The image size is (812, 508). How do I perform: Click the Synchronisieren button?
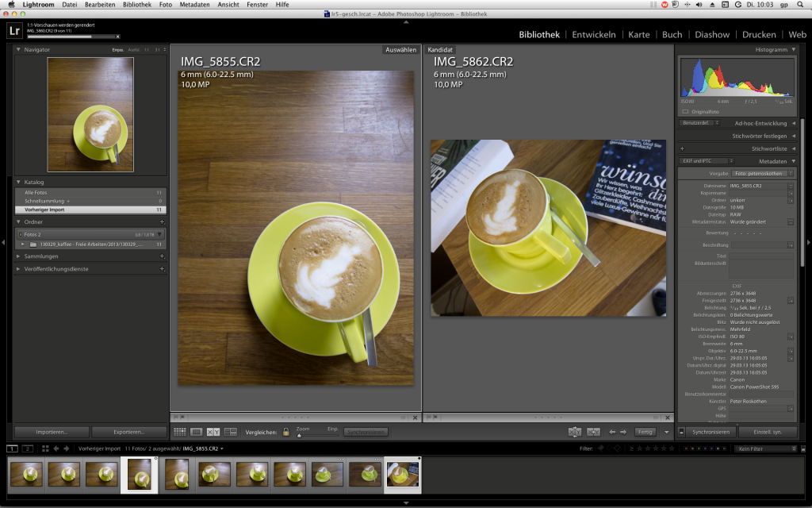712,432
